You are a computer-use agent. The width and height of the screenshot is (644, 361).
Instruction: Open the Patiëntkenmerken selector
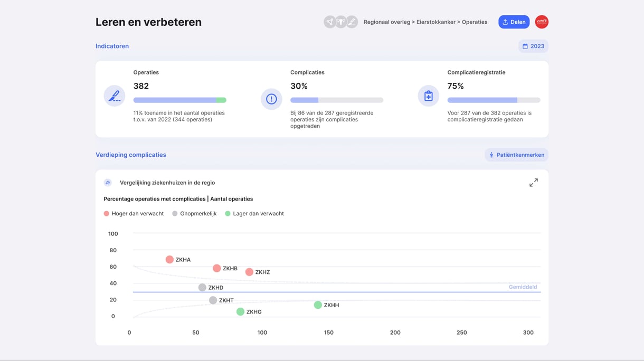tap(516, 155)
